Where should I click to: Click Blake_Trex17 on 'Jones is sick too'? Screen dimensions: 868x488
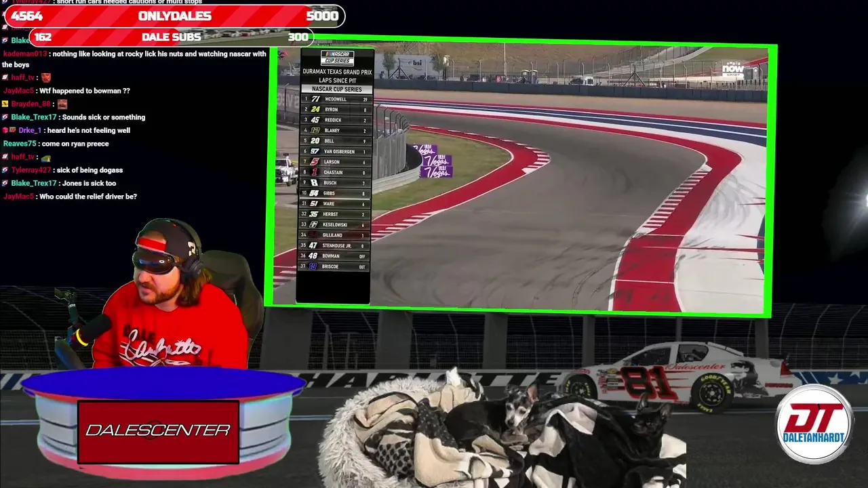35,183
